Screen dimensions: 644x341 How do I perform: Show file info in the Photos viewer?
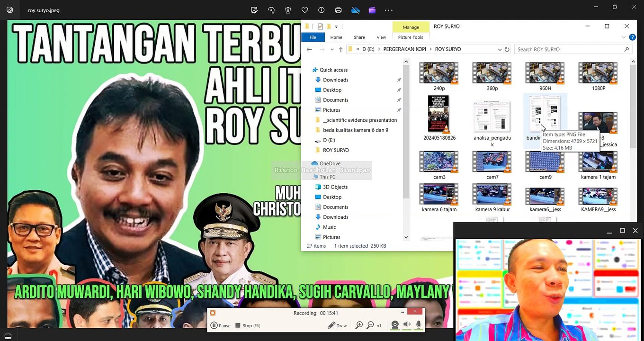click(x=322, y=10)
